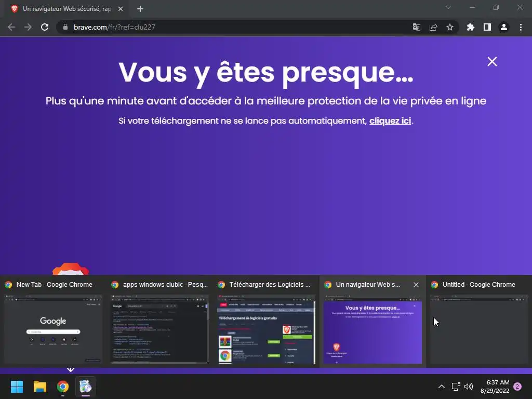Click the 'Vous y êtes presque...' heading
Image resolution: width=532 pixels, height=399 pixels.
[266, 72]
